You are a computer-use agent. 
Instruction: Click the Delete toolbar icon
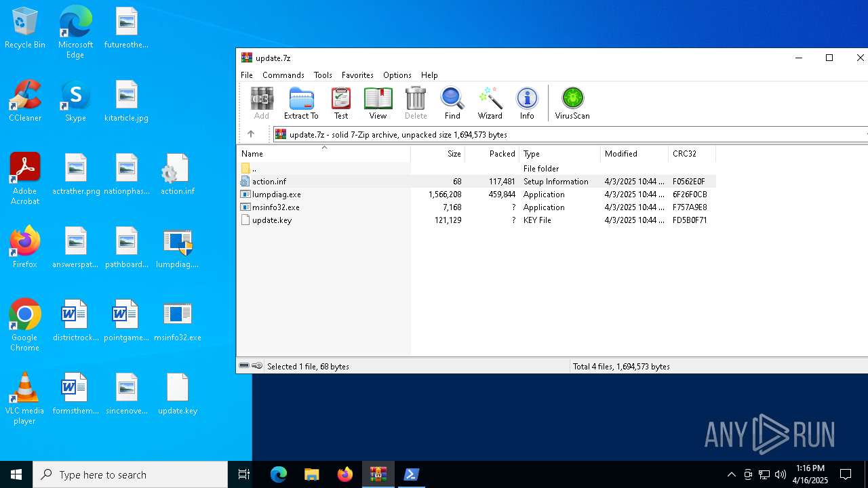pos(416,103)
